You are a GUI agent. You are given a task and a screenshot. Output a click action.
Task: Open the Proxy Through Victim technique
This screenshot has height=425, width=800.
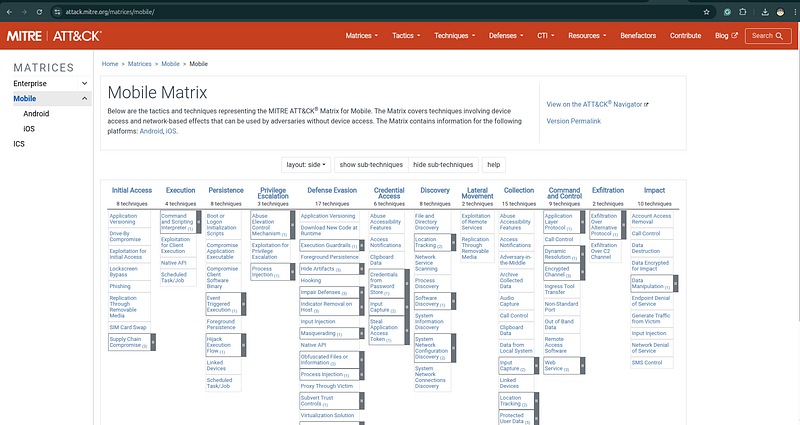tap(327, 386)
